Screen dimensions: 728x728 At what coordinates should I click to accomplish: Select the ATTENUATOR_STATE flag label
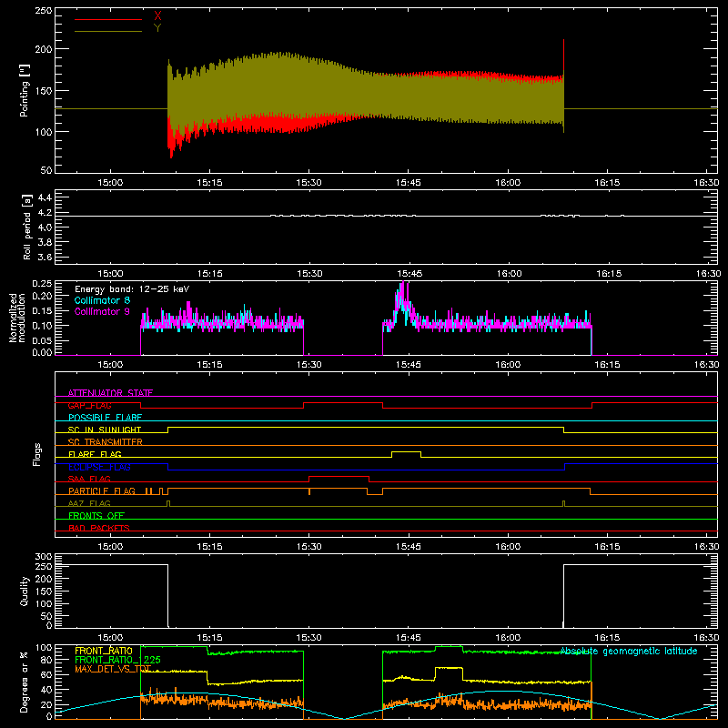[110, 393]
